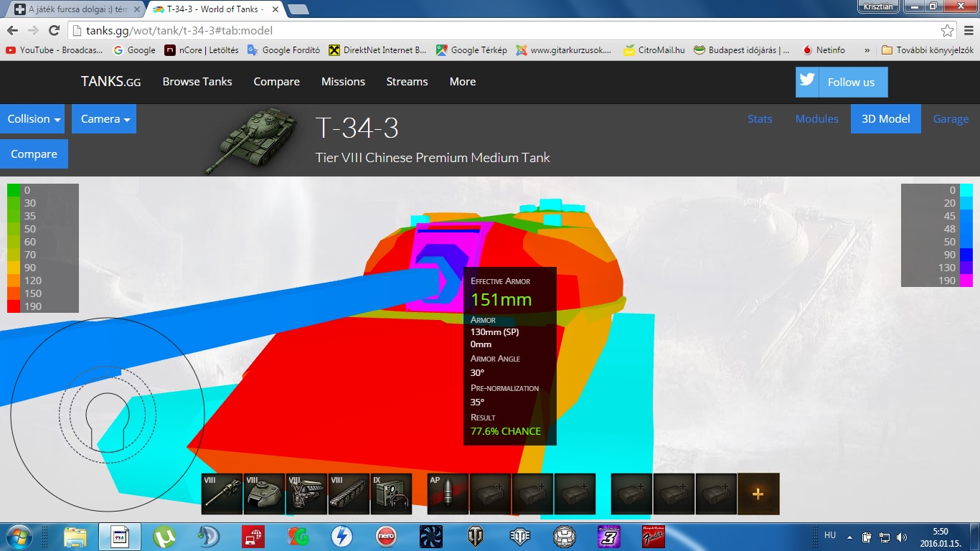The height and width of the screenshot is (551, 980).
Task: Click the orange plus add button
Action: coord(758,494)
